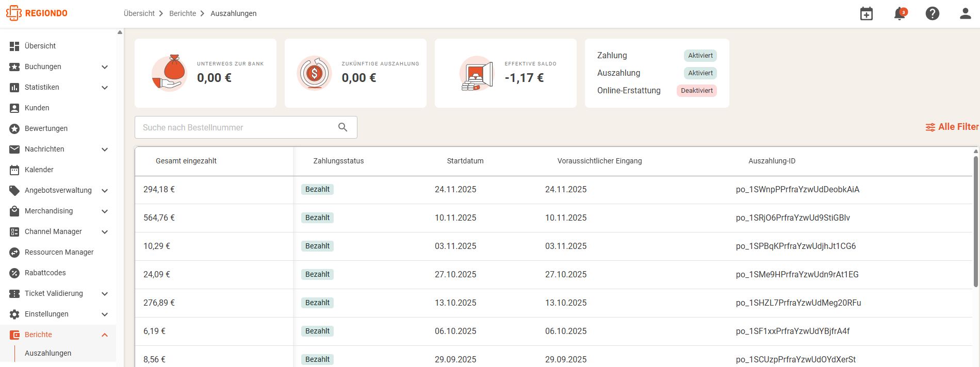This screenshot has height=367, width=980.
Task: Click the Bewertungen star icon
Action: pyautogui.click(x=14, y=128)
